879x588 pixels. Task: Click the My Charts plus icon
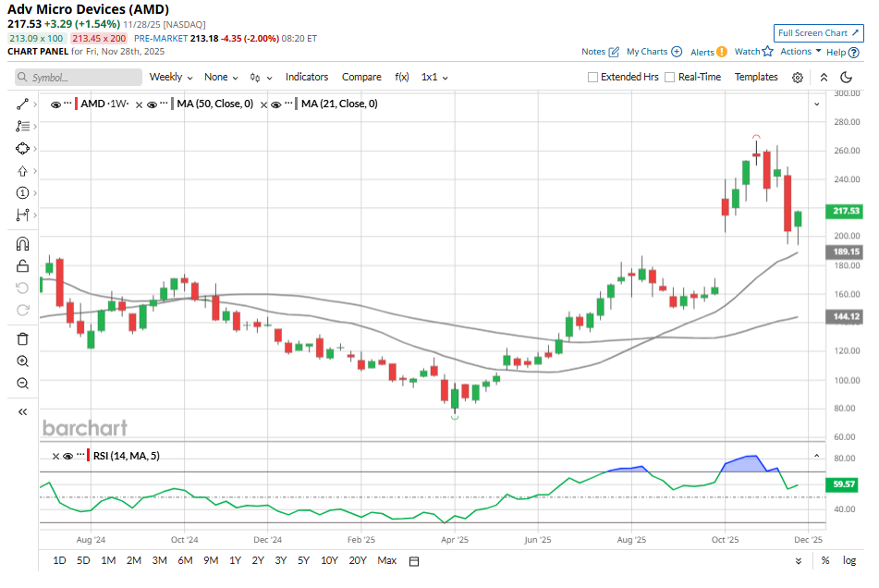pyautogui.click(x=677, y=52)
